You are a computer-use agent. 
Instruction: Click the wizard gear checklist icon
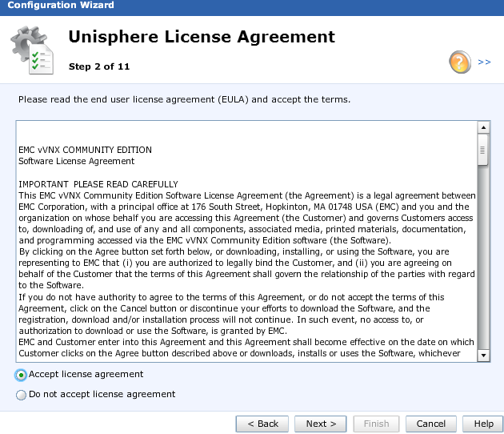pos(33,50)
